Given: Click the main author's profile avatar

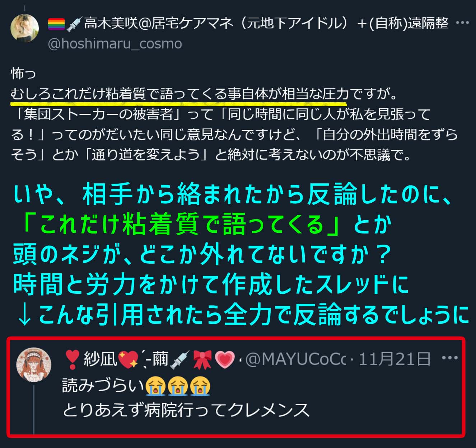Looking at the screenshot, I should click(25, 28).
